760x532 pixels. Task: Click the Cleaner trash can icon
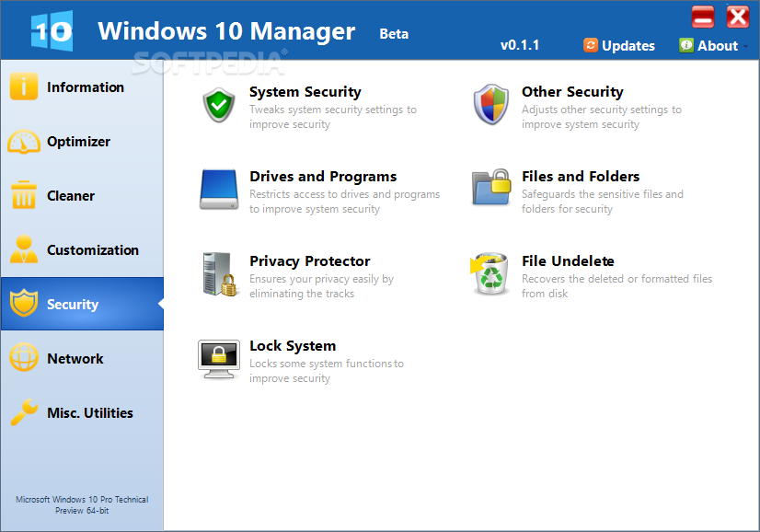(24, 196)
